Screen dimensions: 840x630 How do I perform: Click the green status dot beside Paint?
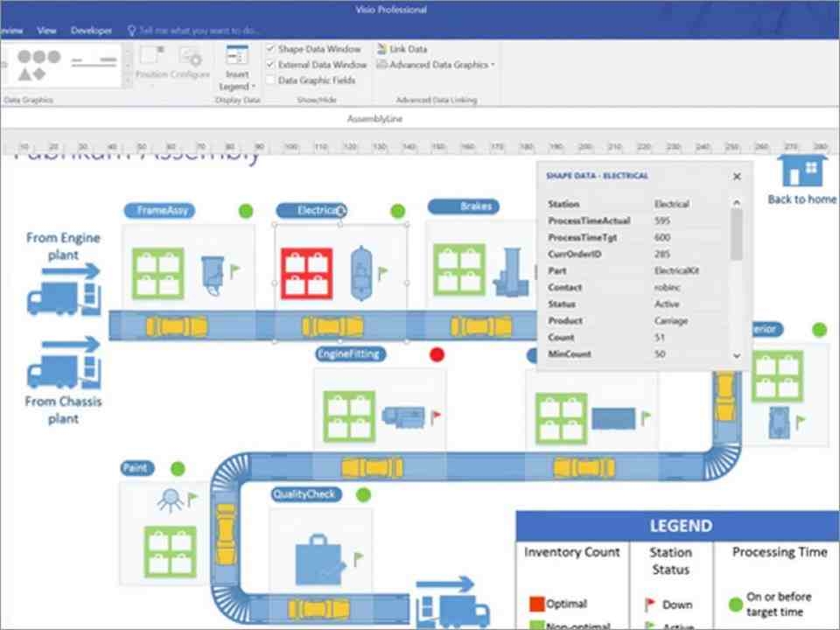pos(178,469)
